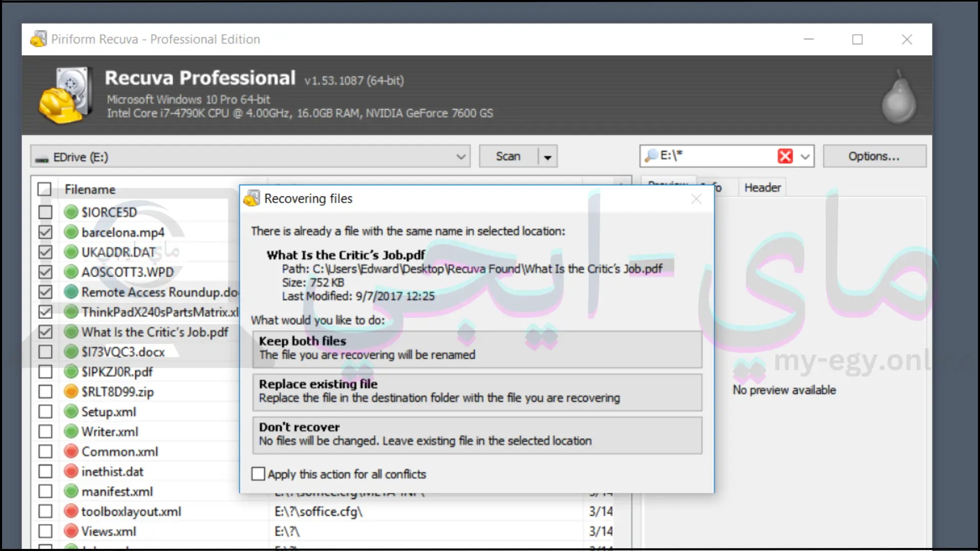Viewport: 980px width, 551px height.
Task: Enable Apply this action for all conflicts
Action: 258,473
